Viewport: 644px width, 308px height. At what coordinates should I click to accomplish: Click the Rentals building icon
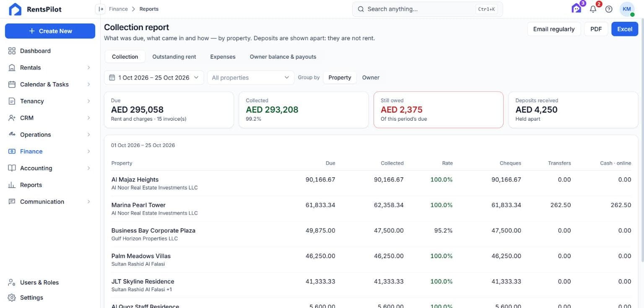click(12, 67)
